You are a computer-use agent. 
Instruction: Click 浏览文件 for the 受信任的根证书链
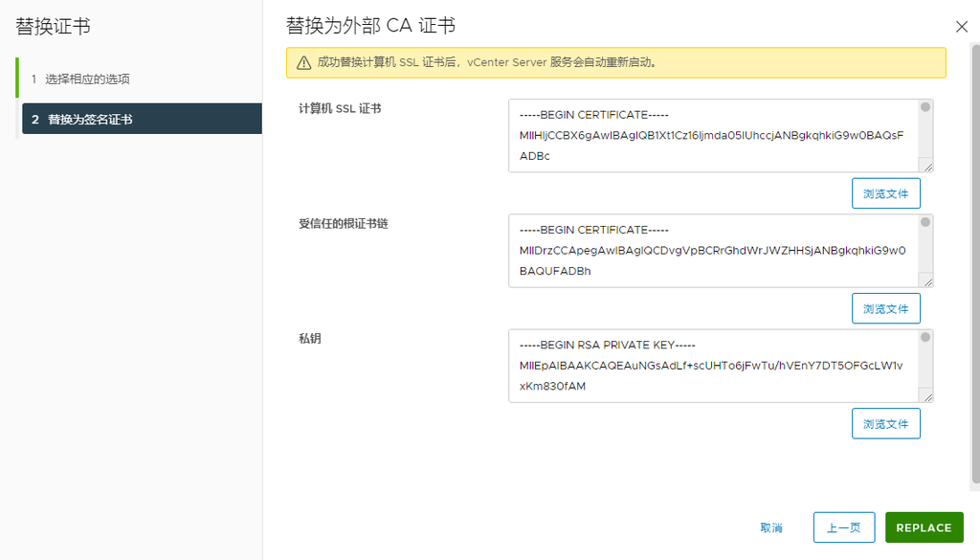coord(885,308)
